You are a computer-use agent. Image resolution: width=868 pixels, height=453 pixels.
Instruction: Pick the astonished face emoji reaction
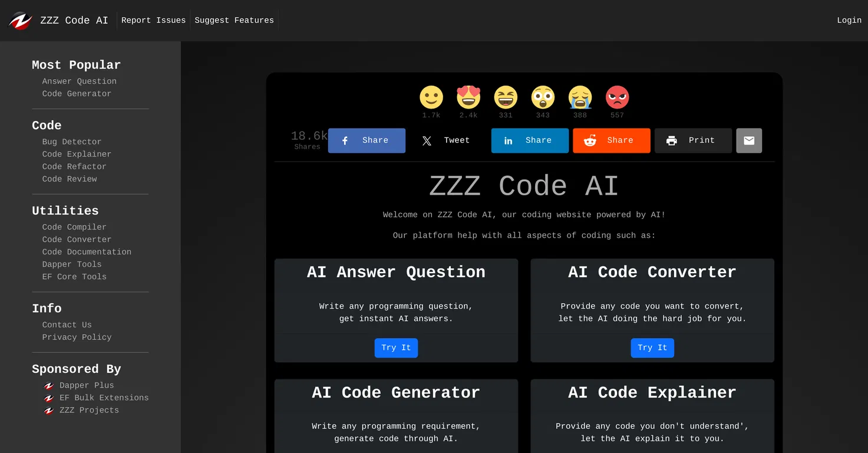tap(543, 97)
